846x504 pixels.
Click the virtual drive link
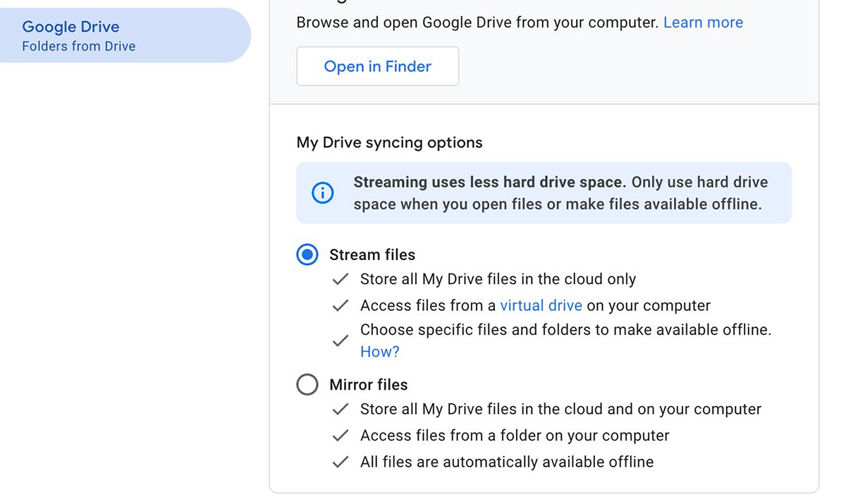pyautogui.click(x=541, y=305)
